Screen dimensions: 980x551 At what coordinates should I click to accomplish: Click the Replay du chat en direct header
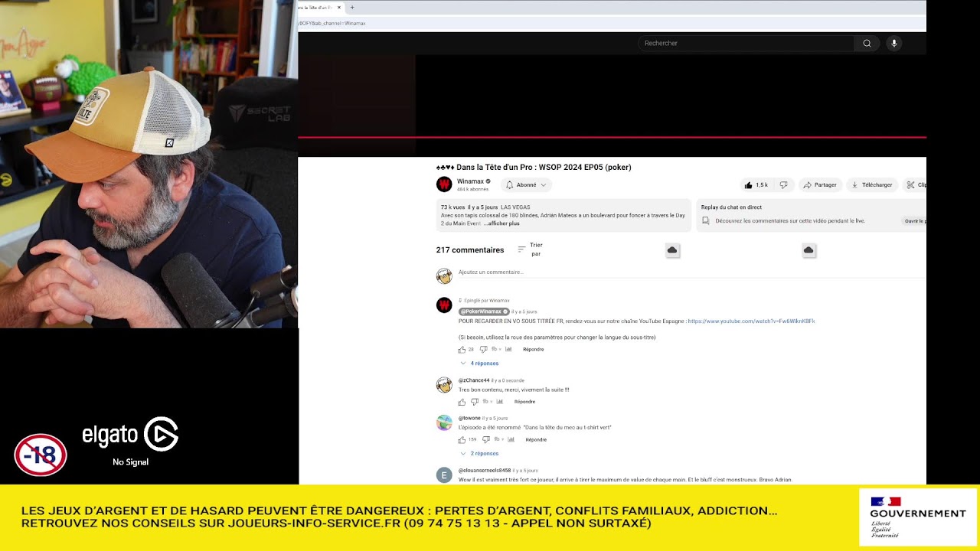[731, 207]
